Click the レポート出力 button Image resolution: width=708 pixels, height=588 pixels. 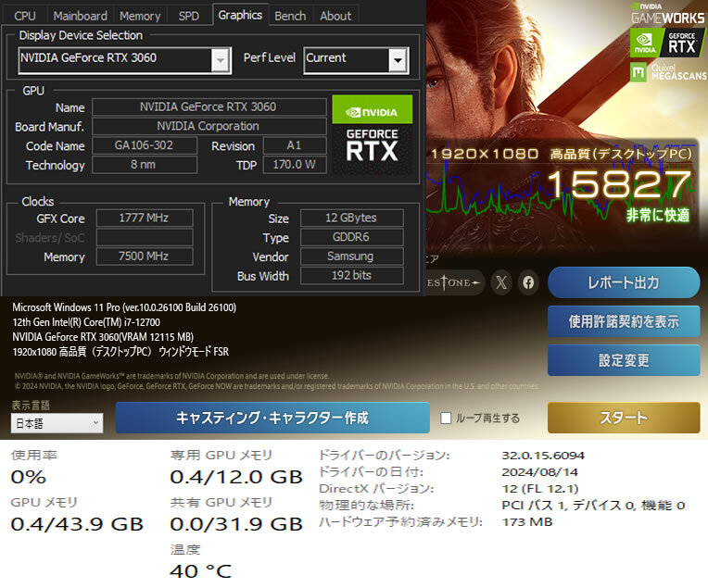click(x=624, y=282)
